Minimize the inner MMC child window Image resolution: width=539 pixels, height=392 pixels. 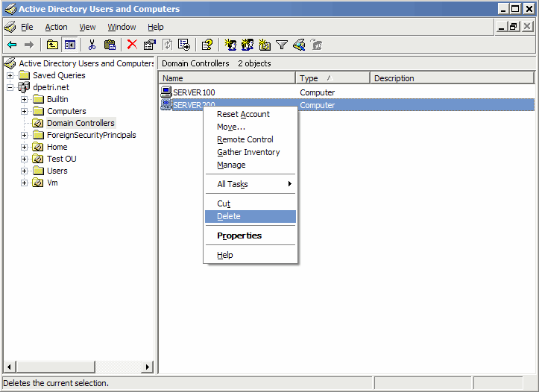point(502,26)
